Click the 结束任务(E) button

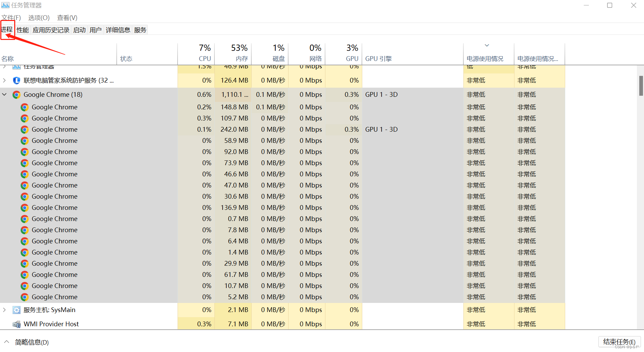point(619,342)
